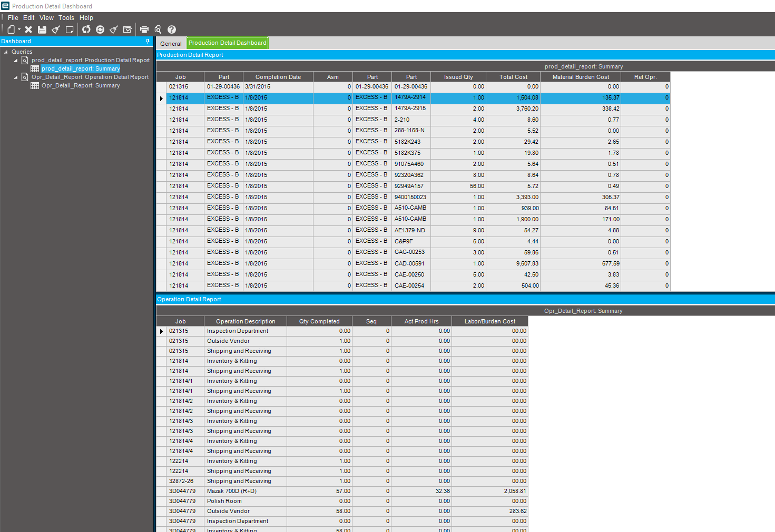Sort by Completion Date column header
775x532 pixels.
coord(278,77)
